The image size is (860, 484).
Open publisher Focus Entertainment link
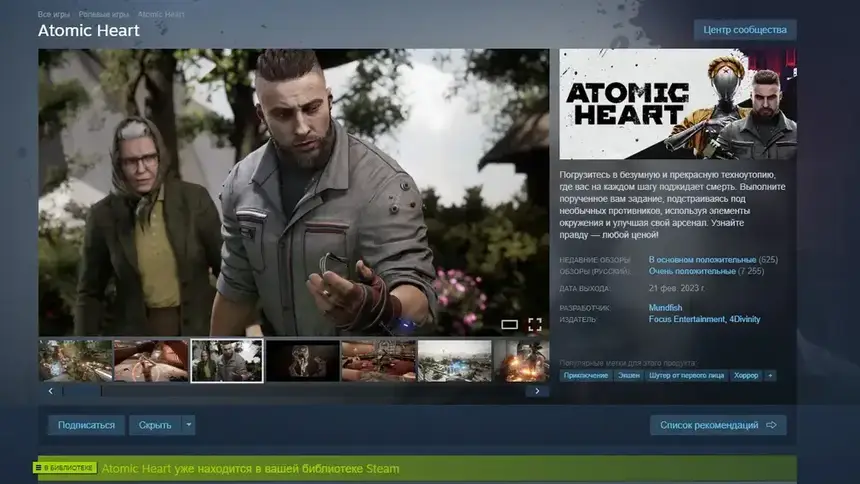pos(687,319)
